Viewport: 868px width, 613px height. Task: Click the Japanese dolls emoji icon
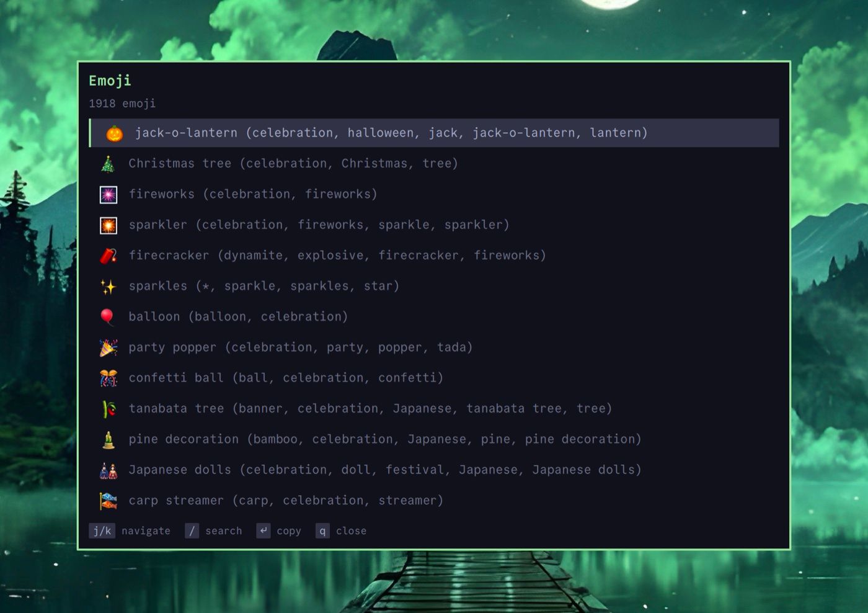tap(108, 470)
